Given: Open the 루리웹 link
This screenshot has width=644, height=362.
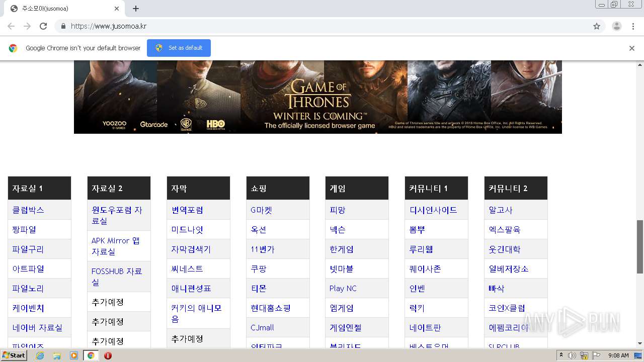Looking at the screenshot, I should pyautogui.click(x=421, y=249).
